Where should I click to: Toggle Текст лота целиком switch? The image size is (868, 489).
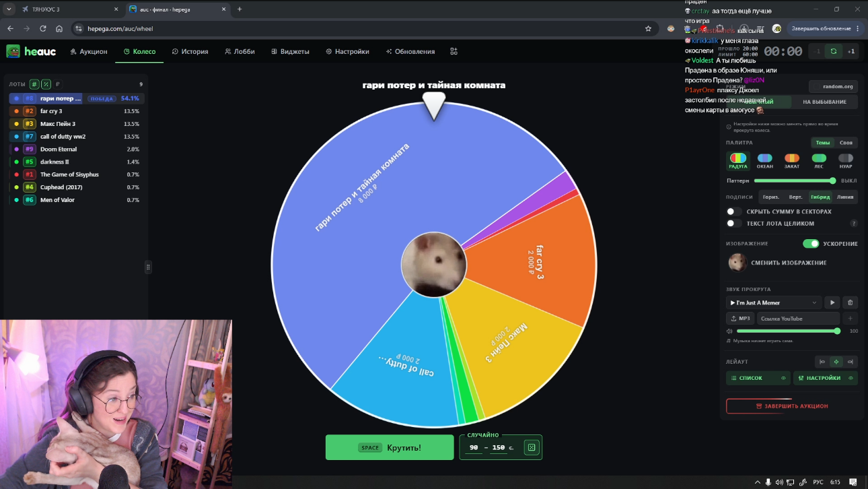tap(734, 224)
